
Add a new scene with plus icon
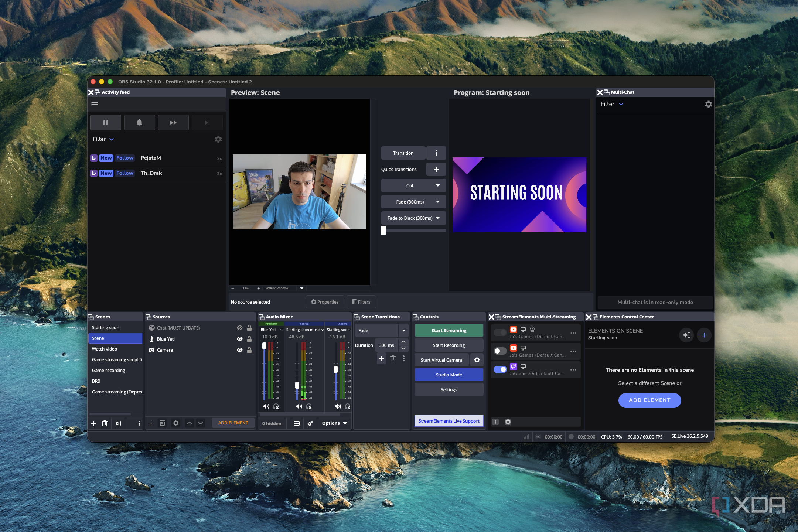click(93, 423)
